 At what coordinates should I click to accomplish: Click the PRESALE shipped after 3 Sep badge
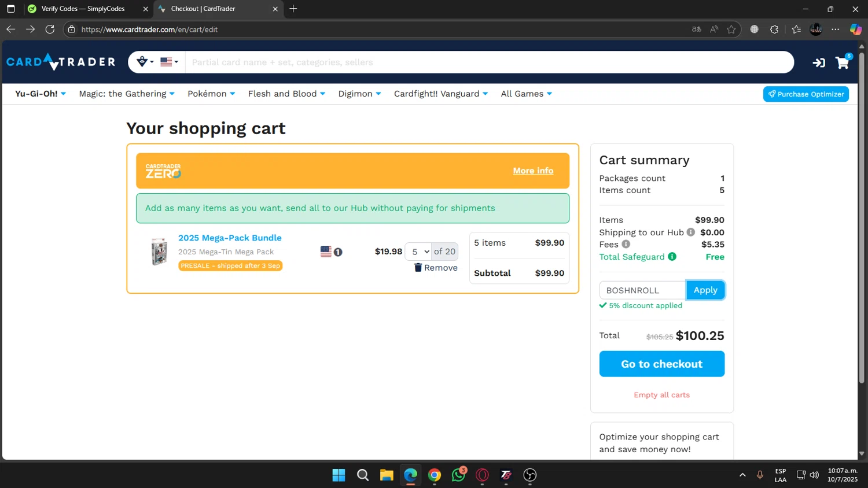[x=230, y=266]
